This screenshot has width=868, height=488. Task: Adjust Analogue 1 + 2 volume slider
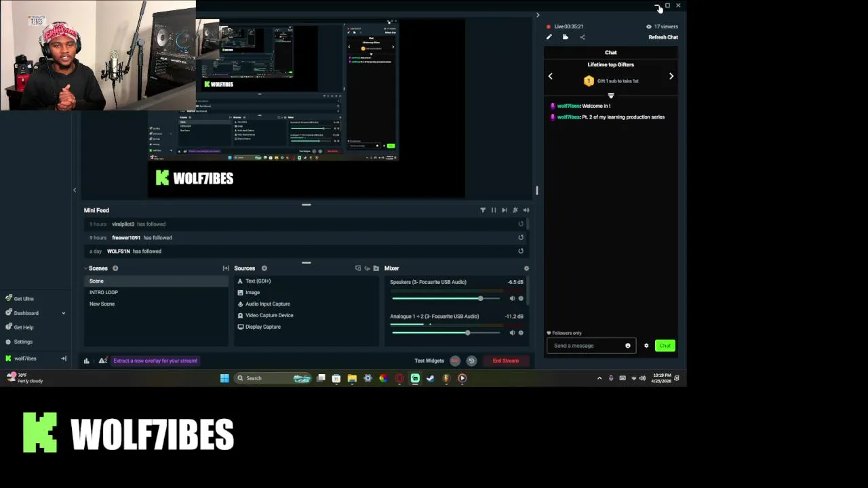pyautogui.click(x=446, y=332)
